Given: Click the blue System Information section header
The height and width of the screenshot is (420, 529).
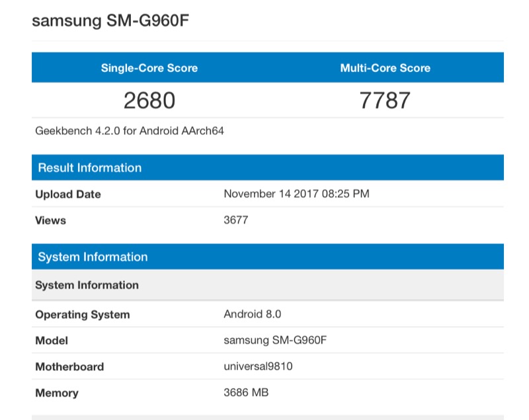Looking at the screenshot, I should 93,257.
